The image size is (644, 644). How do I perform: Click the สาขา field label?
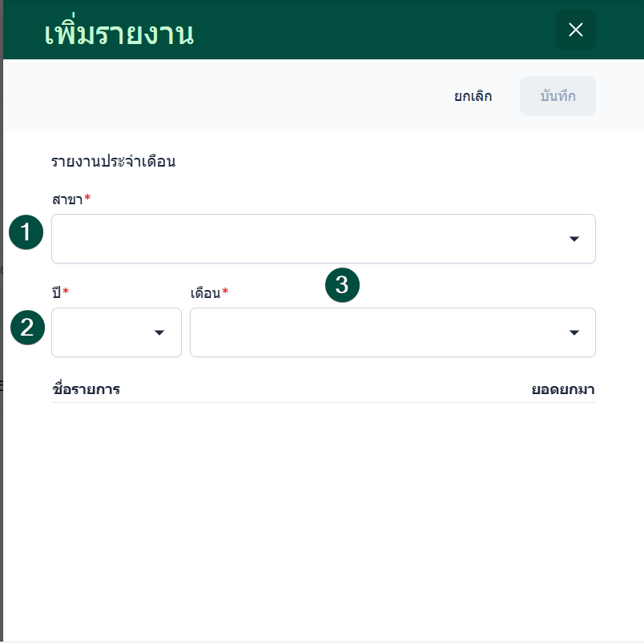coord(67,199)
